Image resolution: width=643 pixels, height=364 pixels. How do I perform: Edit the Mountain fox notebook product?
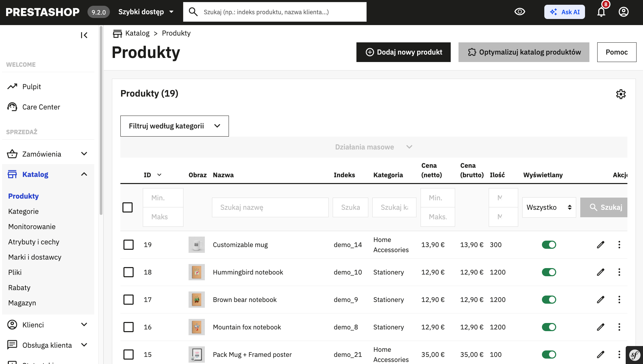pos(601,327)
